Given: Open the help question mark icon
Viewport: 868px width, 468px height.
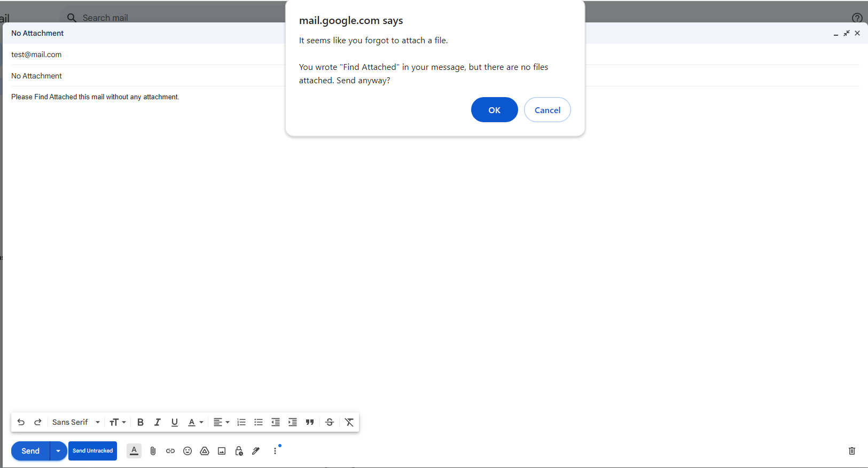Looking at the screenshot, I should (857, 18).
